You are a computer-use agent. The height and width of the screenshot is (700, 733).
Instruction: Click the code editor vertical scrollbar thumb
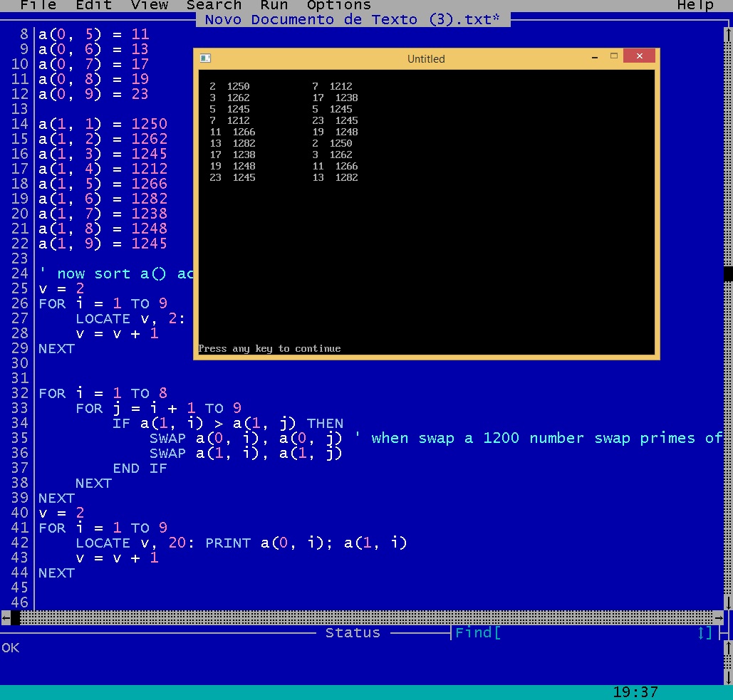[x=728, y=273]
